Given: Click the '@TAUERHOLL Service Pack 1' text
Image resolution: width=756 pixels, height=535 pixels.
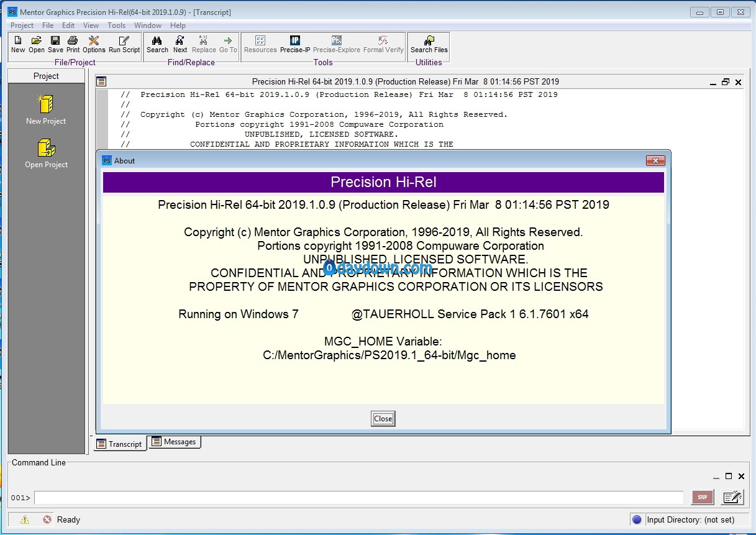Looking at the screenshot, I should tap(434, 314).
